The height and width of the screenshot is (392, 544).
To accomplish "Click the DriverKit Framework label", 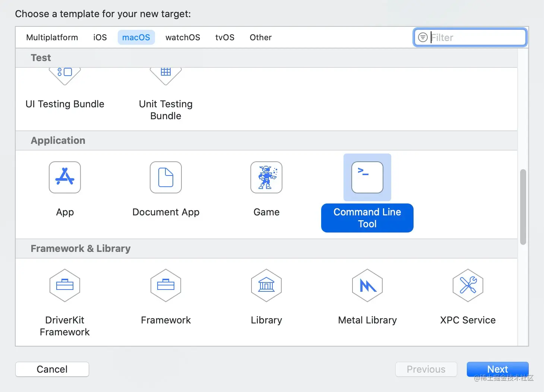I will click(65, 326).
